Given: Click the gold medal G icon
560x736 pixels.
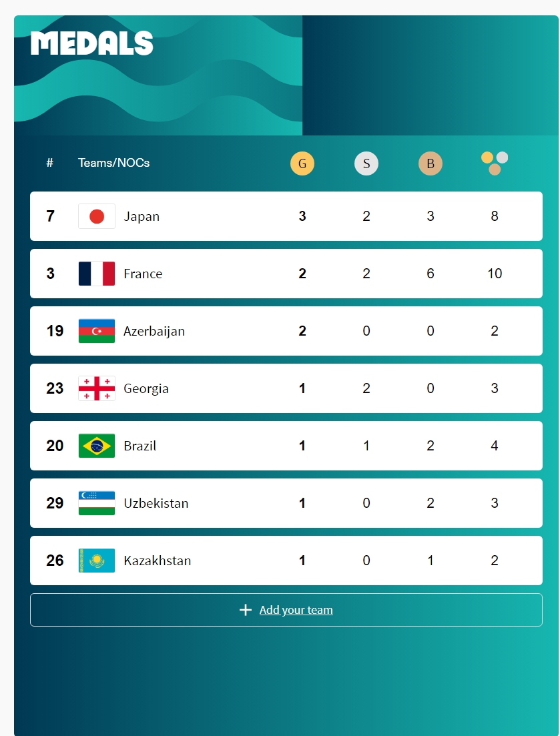Looking at the screenshot, I should pos(302,163).
